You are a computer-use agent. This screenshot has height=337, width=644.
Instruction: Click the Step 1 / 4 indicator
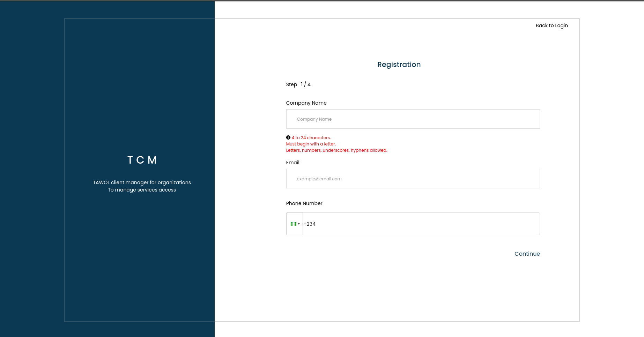[298, 84]
